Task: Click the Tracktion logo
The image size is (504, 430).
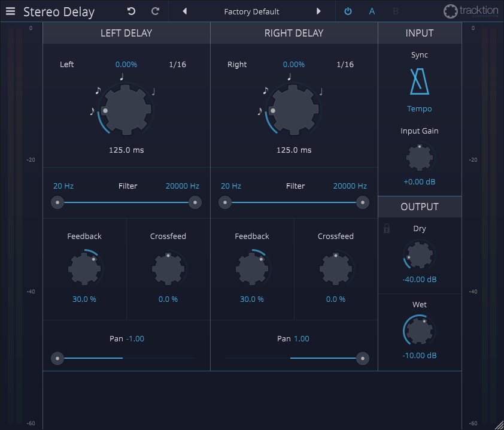Action: coord(470,11)
